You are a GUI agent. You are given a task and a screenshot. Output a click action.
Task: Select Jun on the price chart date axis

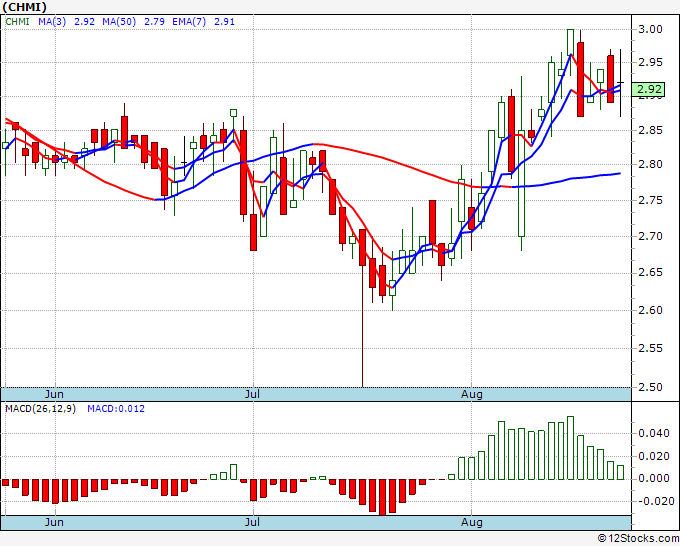tap(54, 394)
